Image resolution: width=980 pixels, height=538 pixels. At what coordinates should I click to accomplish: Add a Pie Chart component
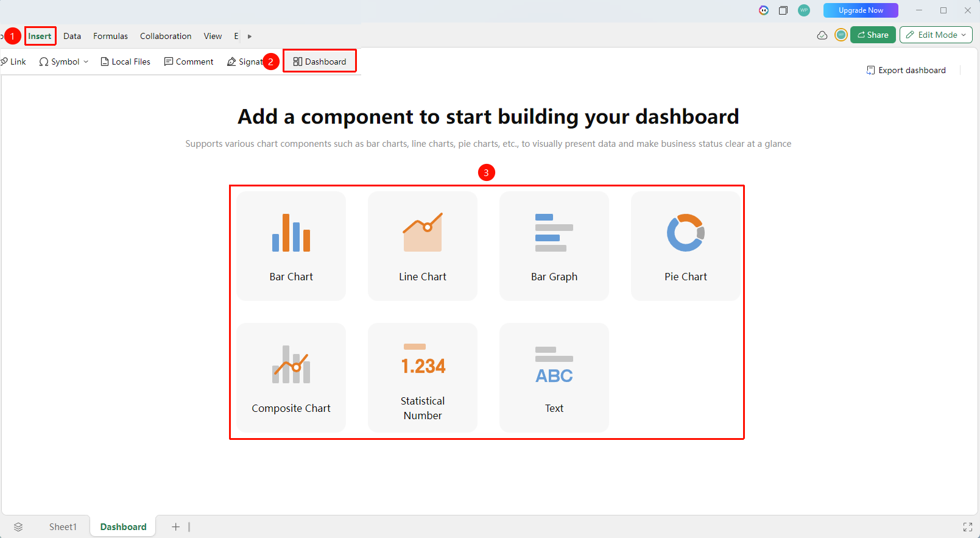pos(686,246)
